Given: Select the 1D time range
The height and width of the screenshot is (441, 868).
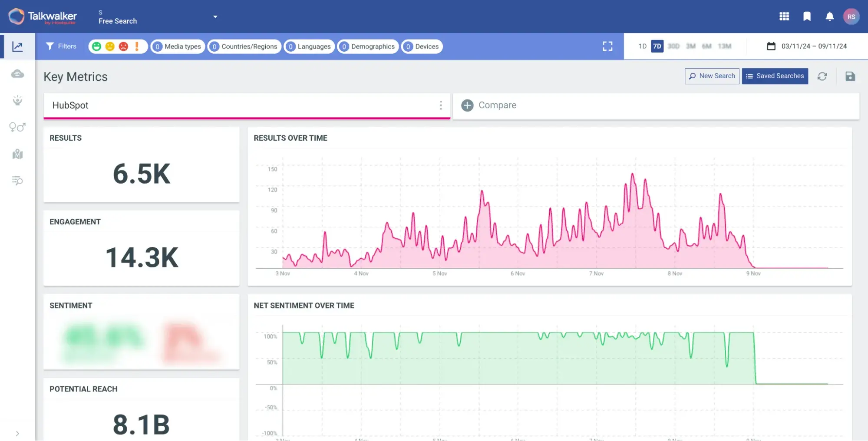Looking at the screenshot, I should (x=643, y=46).
